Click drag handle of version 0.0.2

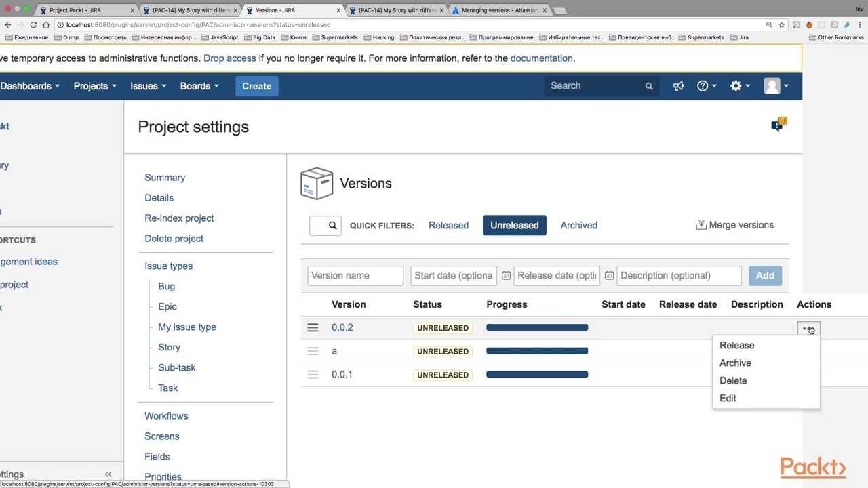(x=313, y=327)
